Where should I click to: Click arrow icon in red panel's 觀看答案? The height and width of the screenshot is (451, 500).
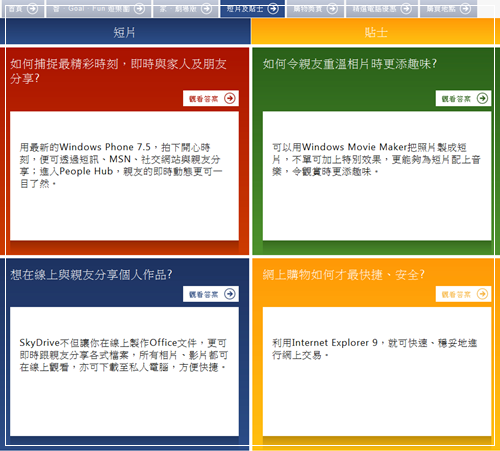[229, 98]
